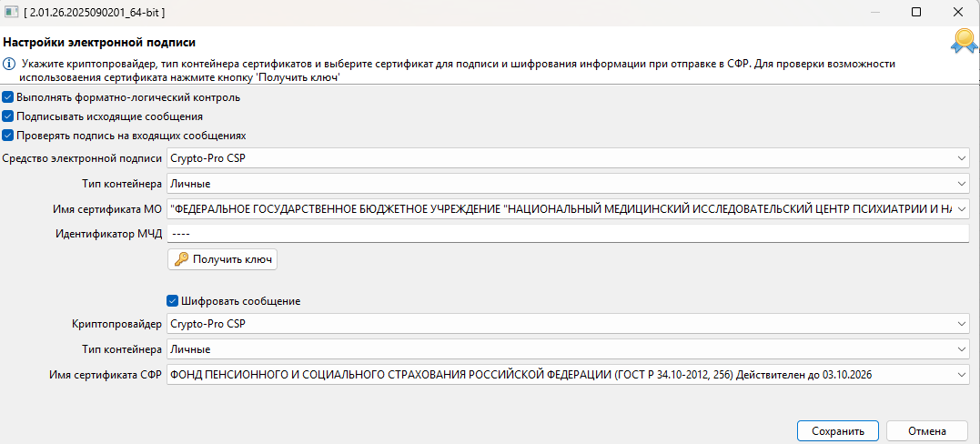Select the Имя сертификата СФР dropdown
Image resolution: width=980 pixels, height=444 pixels.
[x=963, y=374]
